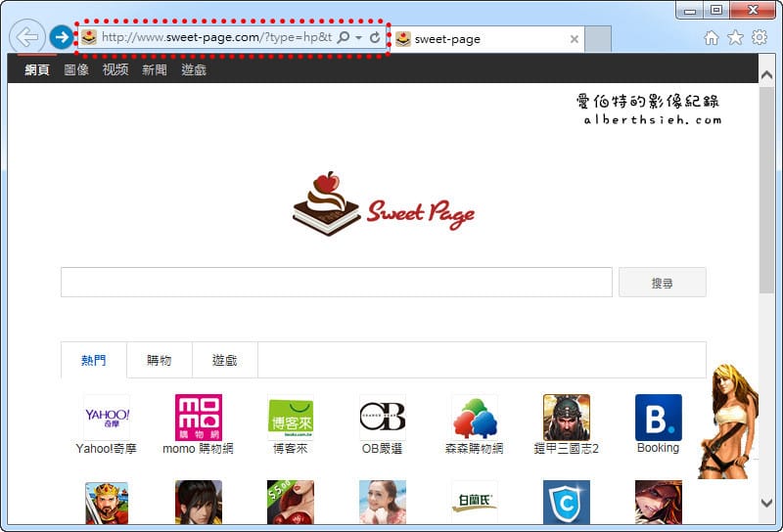Open a new blank tab

598,39
